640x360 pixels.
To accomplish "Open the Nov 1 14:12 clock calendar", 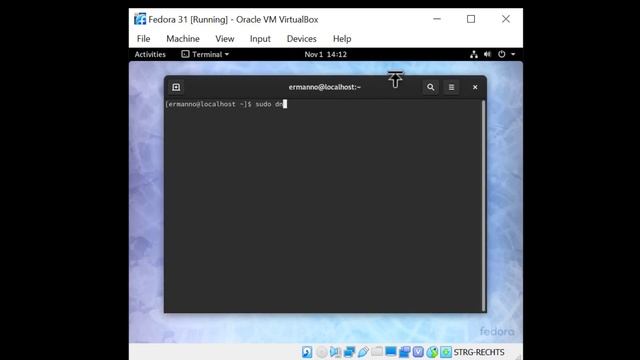I will coord(325,54).
